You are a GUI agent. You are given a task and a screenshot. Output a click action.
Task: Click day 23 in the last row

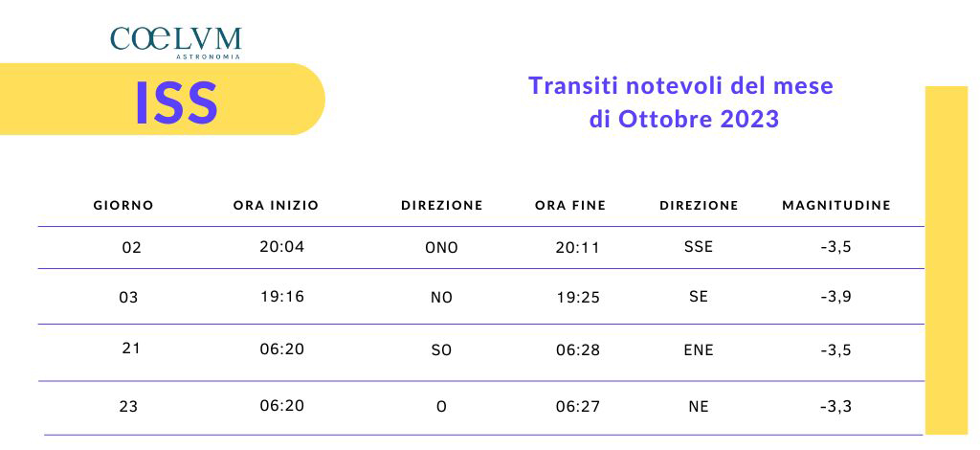[x=129, y=407]
